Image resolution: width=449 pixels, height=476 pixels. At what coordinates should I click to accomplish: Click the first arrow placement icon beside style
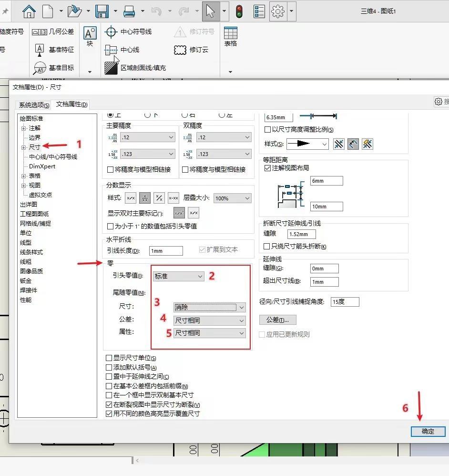point(338,144)
